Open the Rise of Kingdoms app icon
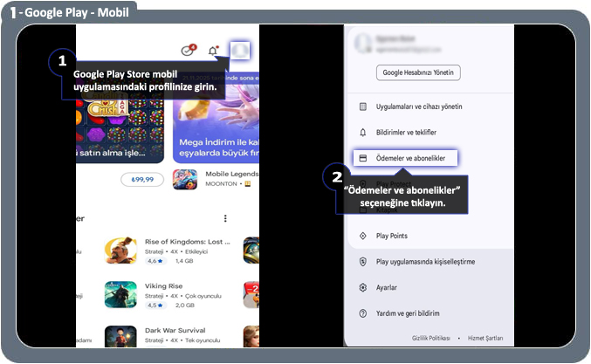 120,250
